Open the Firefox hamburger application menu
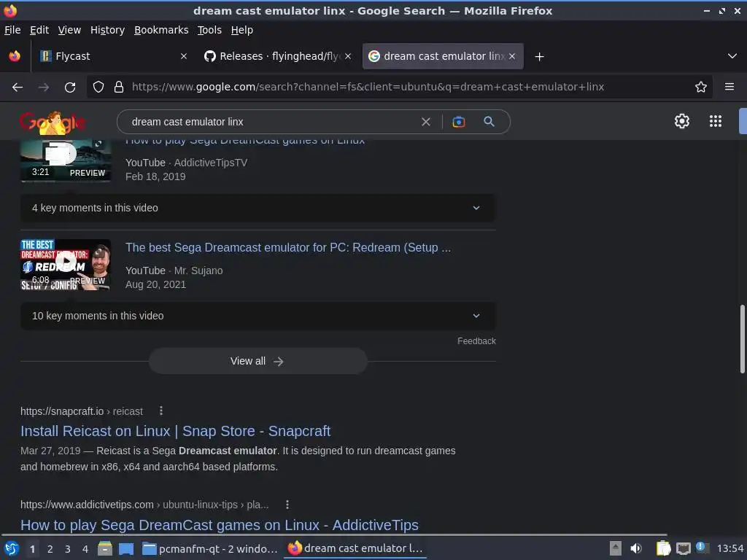This screenshot has width=747, height=560. coord(729,87)
